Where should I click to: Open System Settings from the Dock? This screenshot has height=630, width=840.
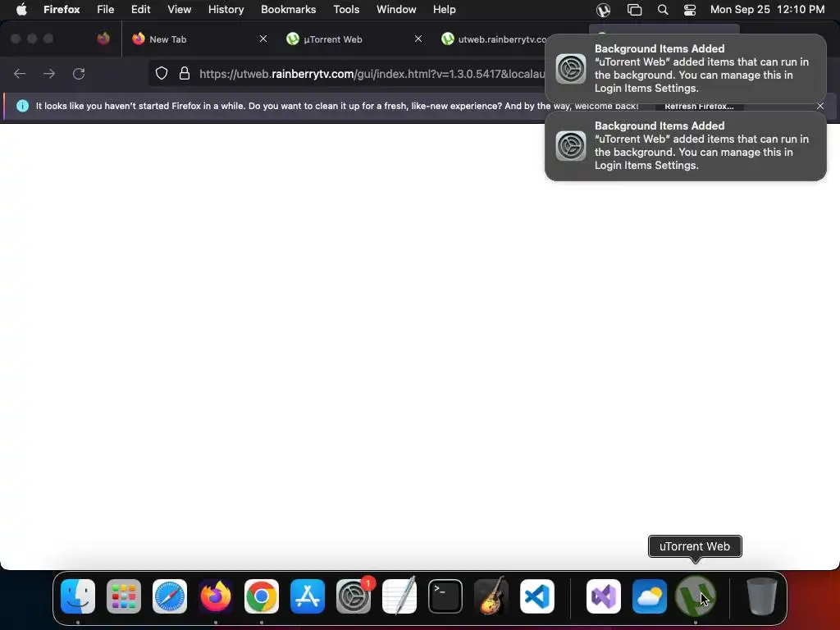pos(354,596)
